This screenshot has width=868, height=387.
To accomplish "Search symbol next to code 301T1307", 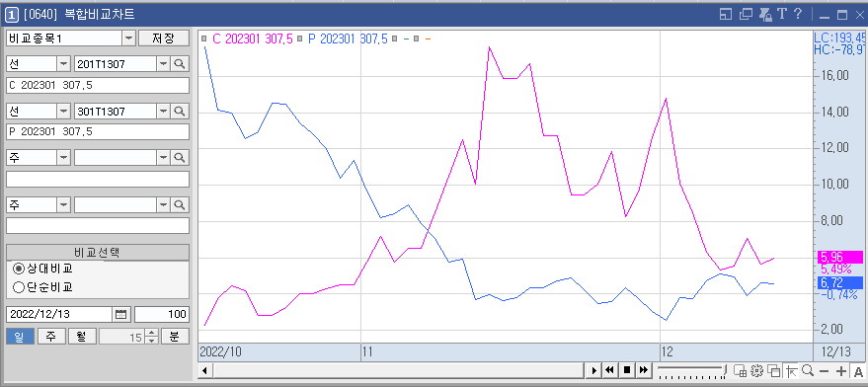I will [180, 112].
